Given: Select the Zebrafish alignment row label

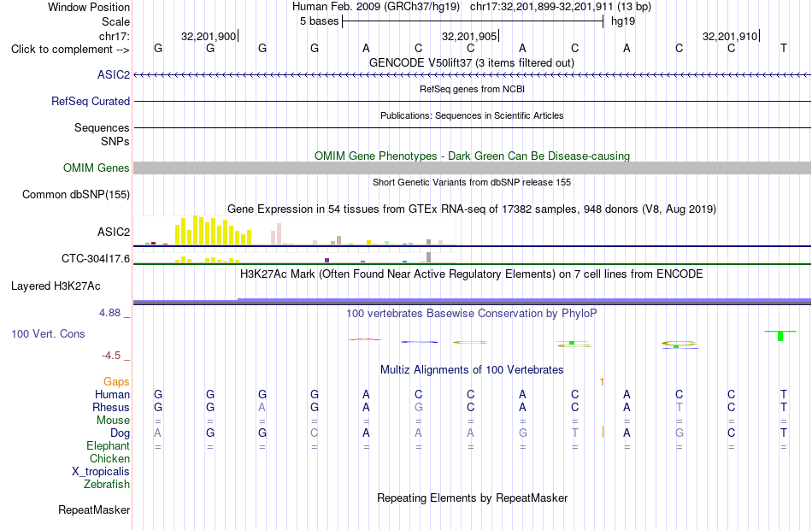Looking at the screenshot, I should 107,484.
